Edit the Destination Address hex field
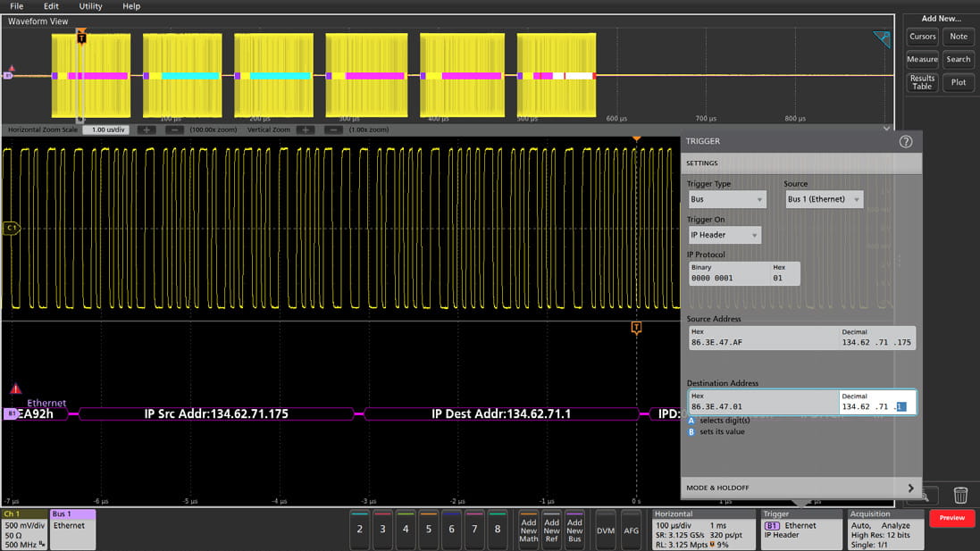Screen dimensions: 980x551 click(763, 403)
